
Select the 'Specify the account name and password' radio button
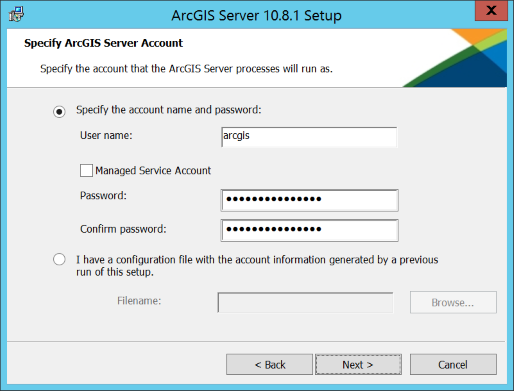click(59, 111)
